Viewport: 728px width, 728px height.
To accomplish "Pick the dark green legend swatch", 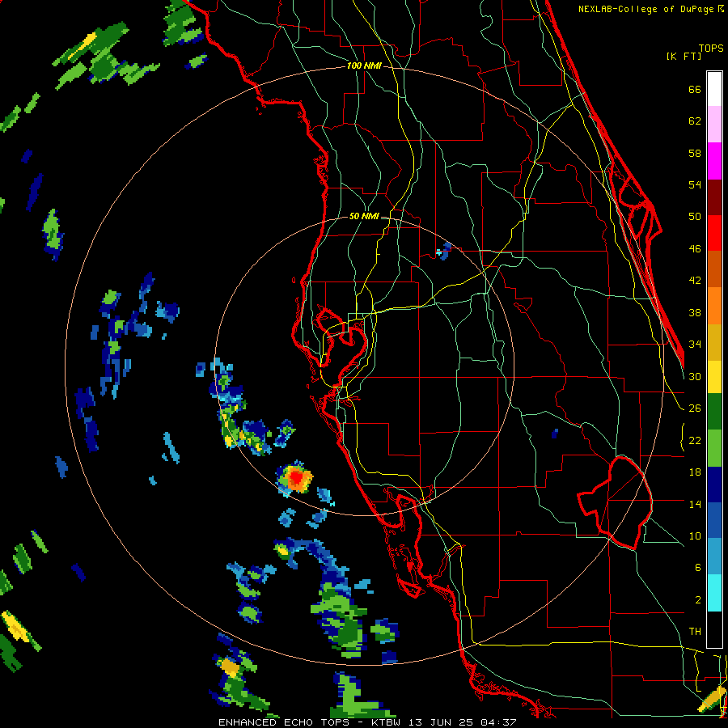I will pos(714,412).
